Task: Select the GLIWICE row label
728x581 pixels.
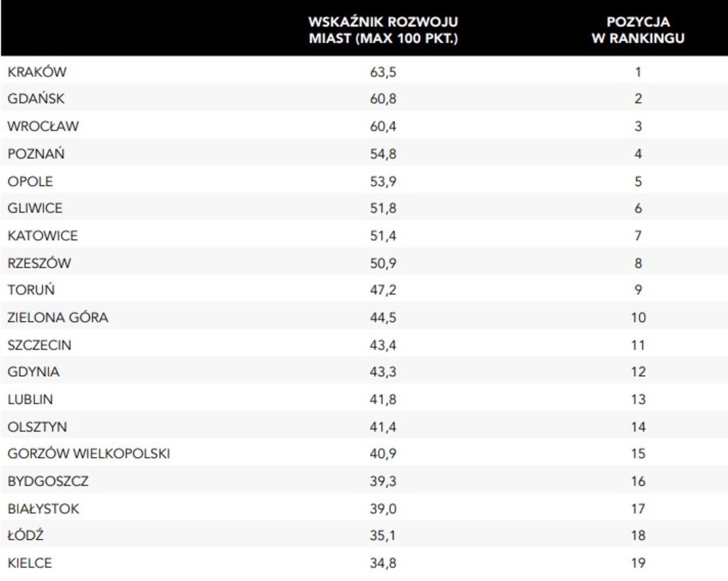Action: coord(35,208)
